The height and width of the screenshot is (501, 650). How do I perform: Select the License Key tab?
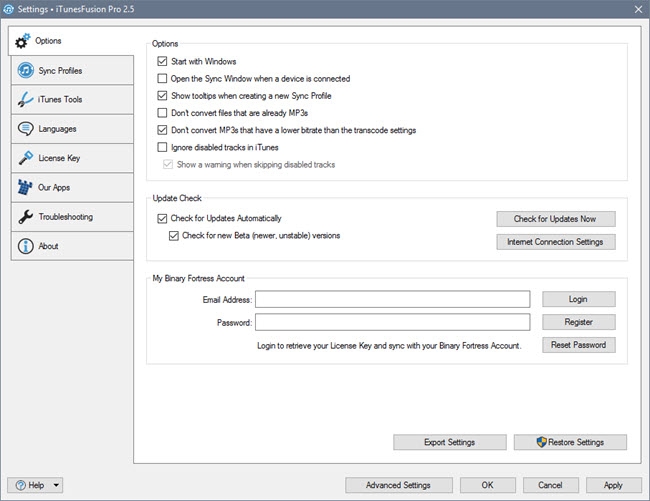(72, 158)
